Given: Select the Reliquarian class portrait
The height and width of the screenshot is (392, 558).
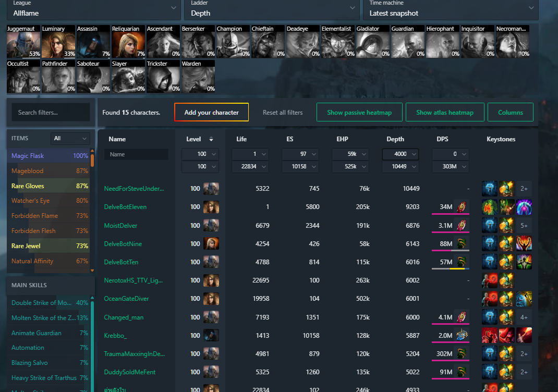Looking at the screenshot, I should tap(128, 41).
